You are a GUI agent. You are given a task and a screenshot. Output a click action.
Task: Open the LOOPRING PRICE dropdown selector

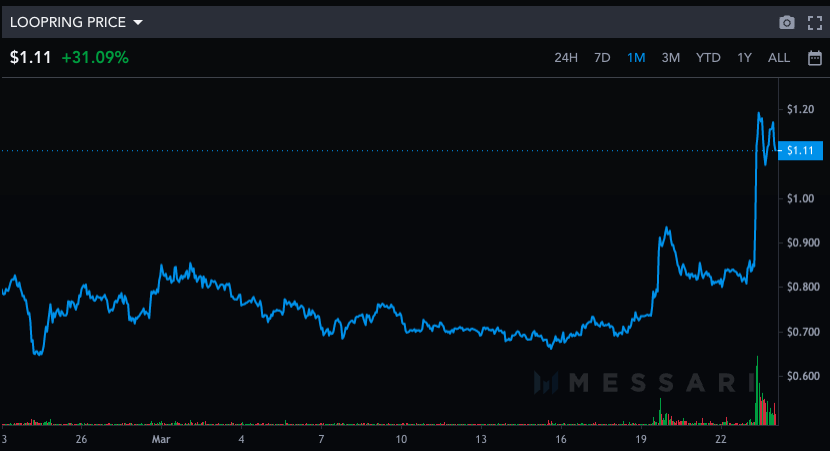tap(76, 22)
